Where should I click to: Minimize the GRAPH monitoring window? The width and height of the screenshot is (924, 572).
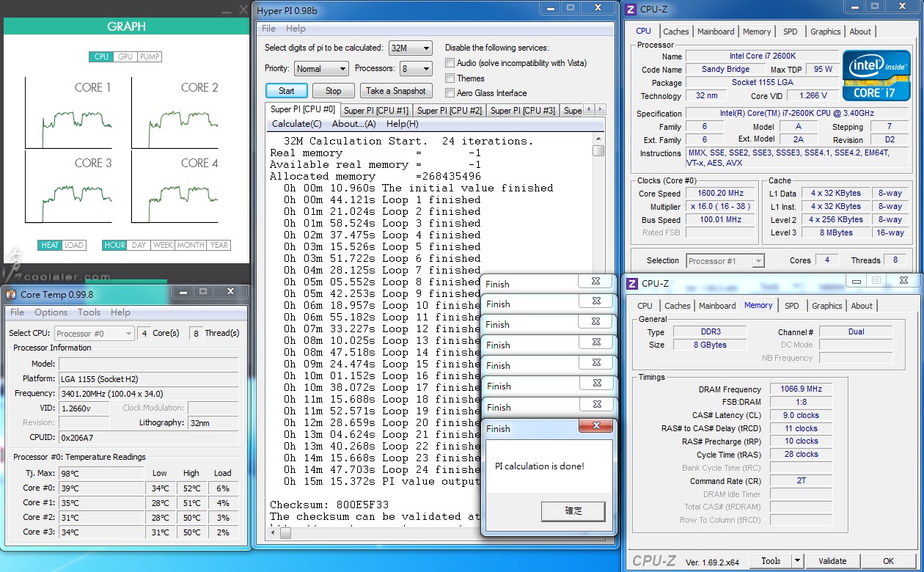pos(226,11)
